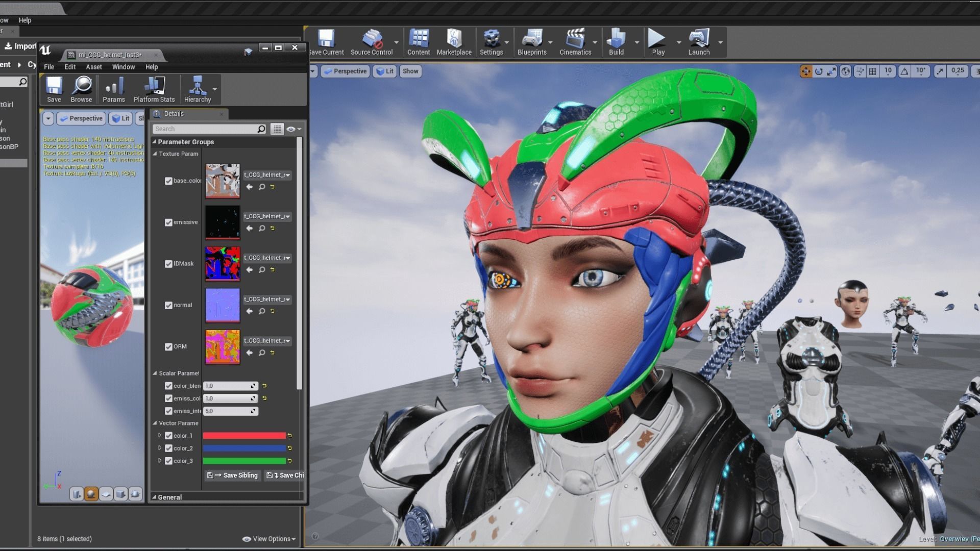Open the ORM texture asset dropdown

click(x=267, y=341)
